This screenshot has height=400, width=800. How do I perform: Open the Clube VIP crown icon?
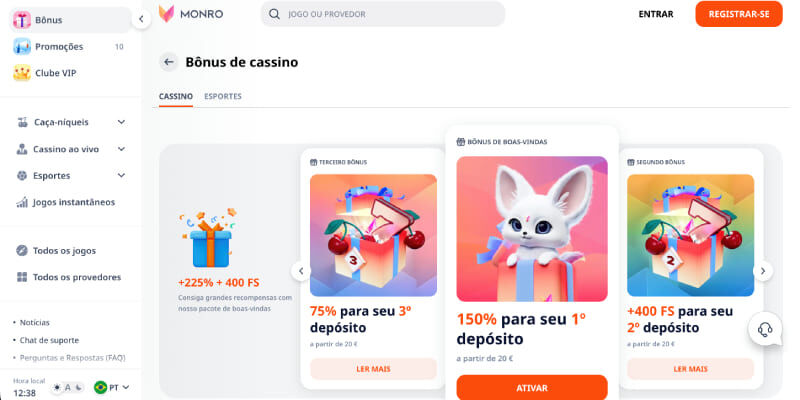tap(22, 73)
